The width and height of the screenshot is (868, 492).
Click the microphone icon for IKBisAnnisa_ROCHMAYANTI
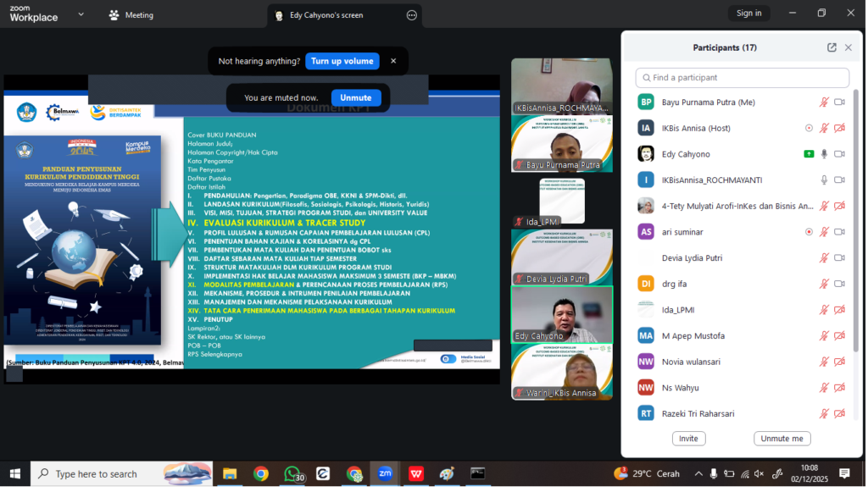point(824,180)
